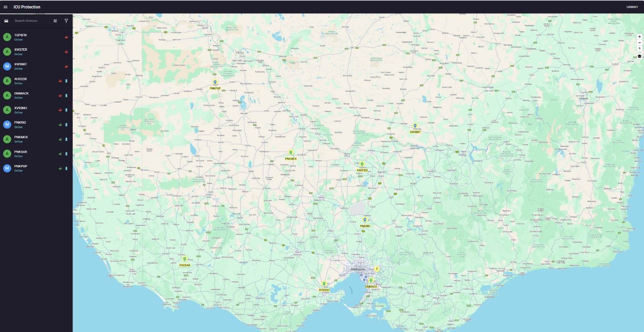
Task: Click the battery icon for AHO238
Action: pos(66,81)
